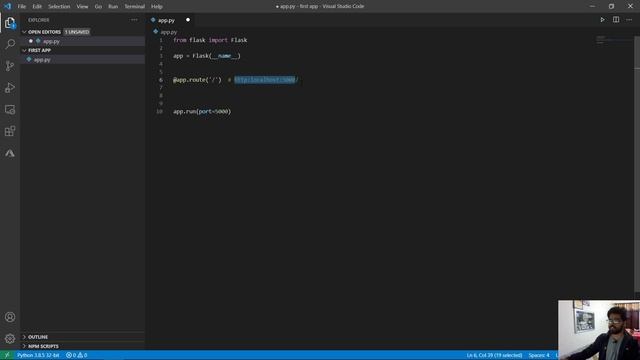640x360 pixels.
Task: Open the Edit menu
Action: [x=37, y=7]
